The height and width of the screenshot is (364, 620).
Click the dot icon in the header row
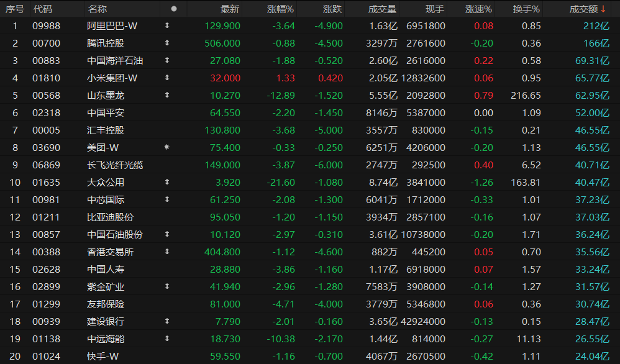(x=174, y=9)
